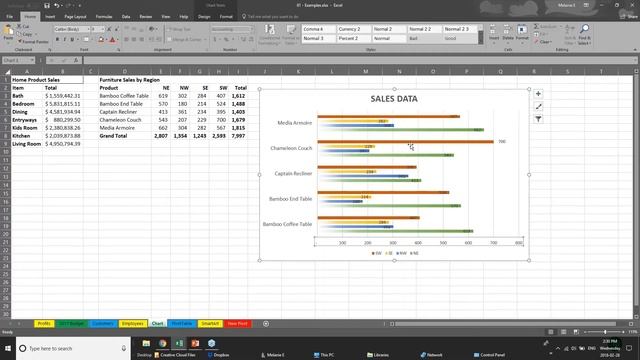
Task: Click the SALES DATA chart title
Action: click(x=394, y=99)
